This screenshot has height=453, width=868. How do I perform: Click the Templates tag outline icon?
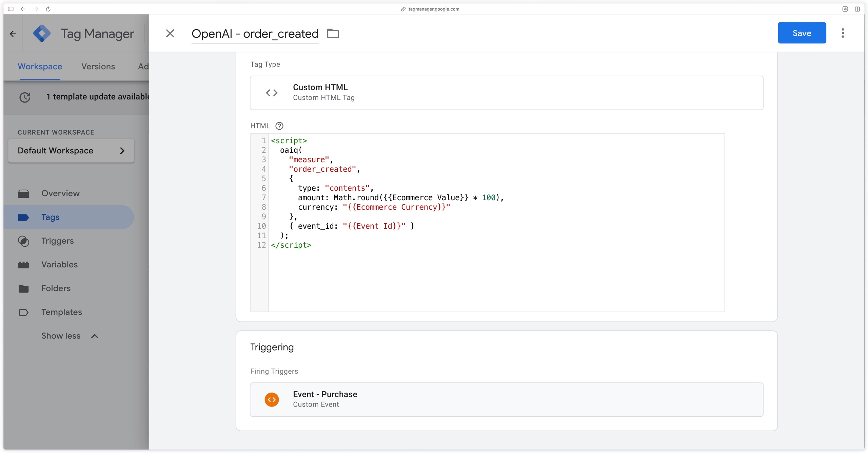point(23,313)
